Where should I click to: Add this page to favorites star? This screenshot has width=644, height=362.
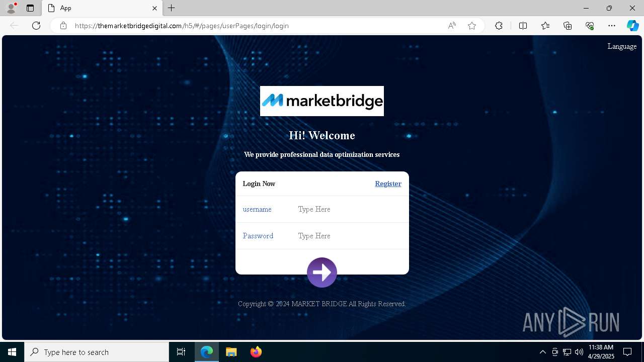pyautogui.click(x=472, y=26)
